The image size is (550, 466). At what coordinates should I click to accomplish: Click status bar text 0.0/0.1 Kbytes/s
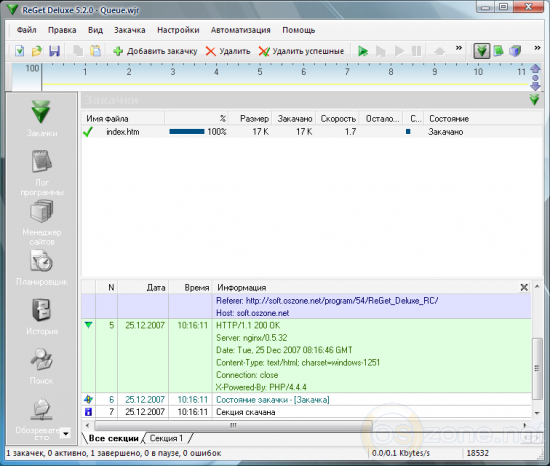pos(401,453)
